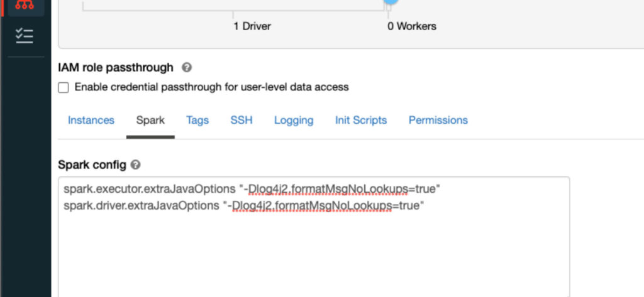Place cursor in spark.driver.extraJavaOptions line
Viewport: 644px width, 297px height.
pyautogui.click(x=243, y=205)
